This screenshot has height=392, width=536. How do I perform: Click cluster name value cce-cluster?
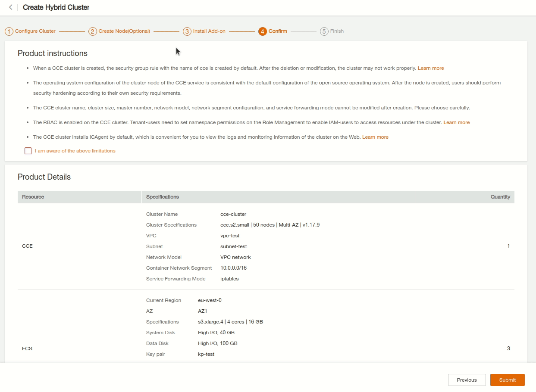coord(233,214)
